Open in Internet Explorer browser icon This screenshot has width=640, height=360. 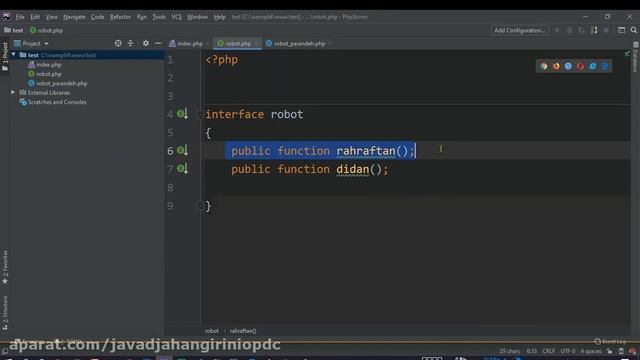pos(593,66)
